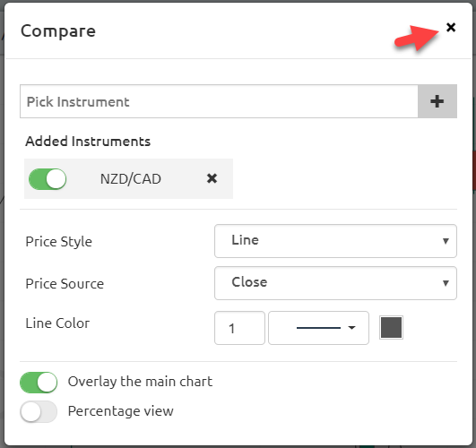Click the Percentage view label
Image resolution: width=476 pixels, height=448 pixels.
click(120, 411)
